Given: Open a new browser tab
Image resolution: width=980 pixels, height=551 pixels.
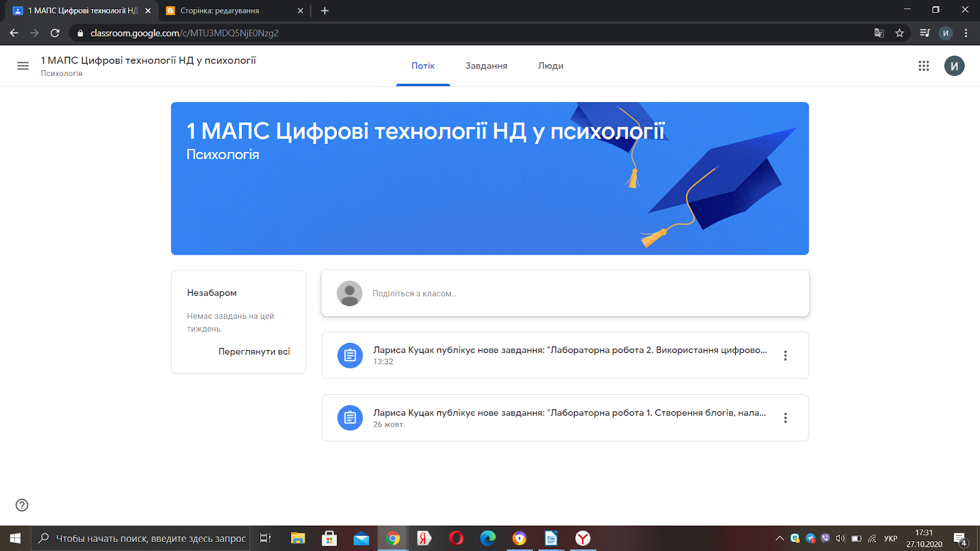Looking at the screenshot, I should point(325,10).
